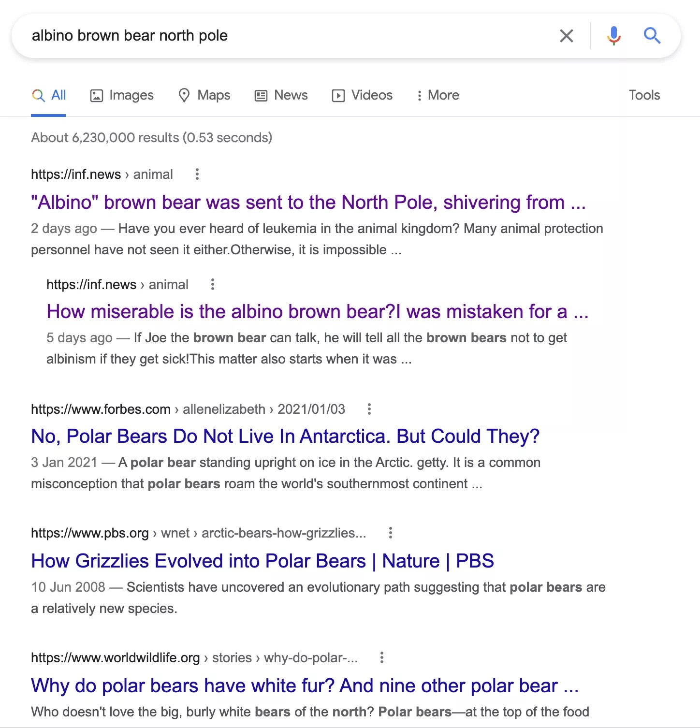Start voice search with the microphone icon
This screenshot has width=700, height=728.
[x=613, y=36]
